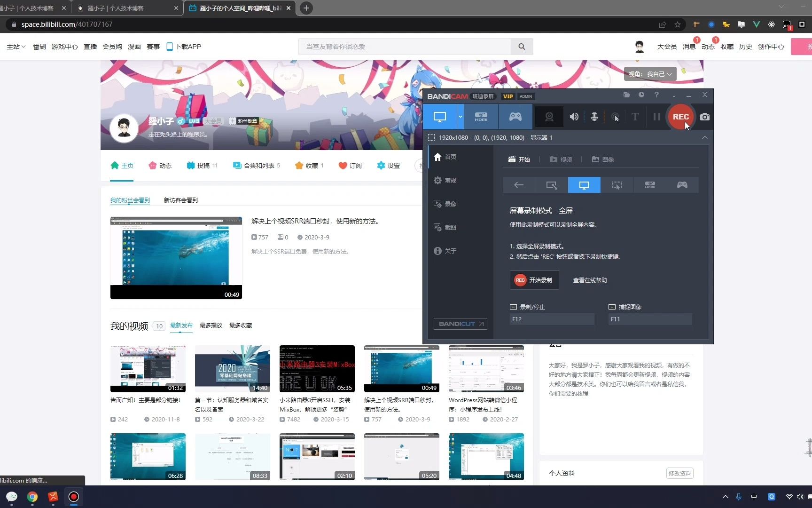Take a screenshot with Bandicam camera icon
Screen dimensions: 812x508
click(704, 117)
